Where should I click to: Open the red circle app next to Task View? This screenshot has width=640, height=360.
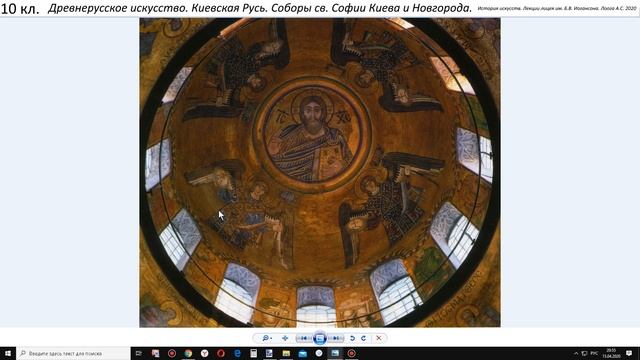(x=172, y=353)
